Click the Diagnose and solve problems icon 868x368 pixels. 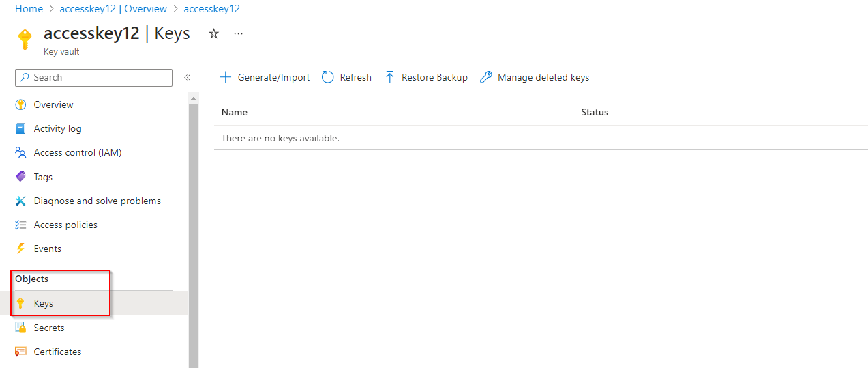(20, 201)
